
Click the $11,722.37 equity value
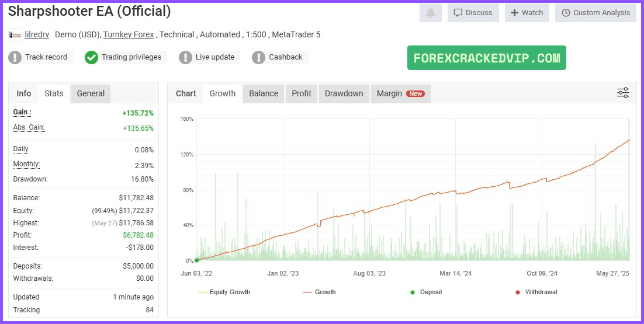click(136, 210)
